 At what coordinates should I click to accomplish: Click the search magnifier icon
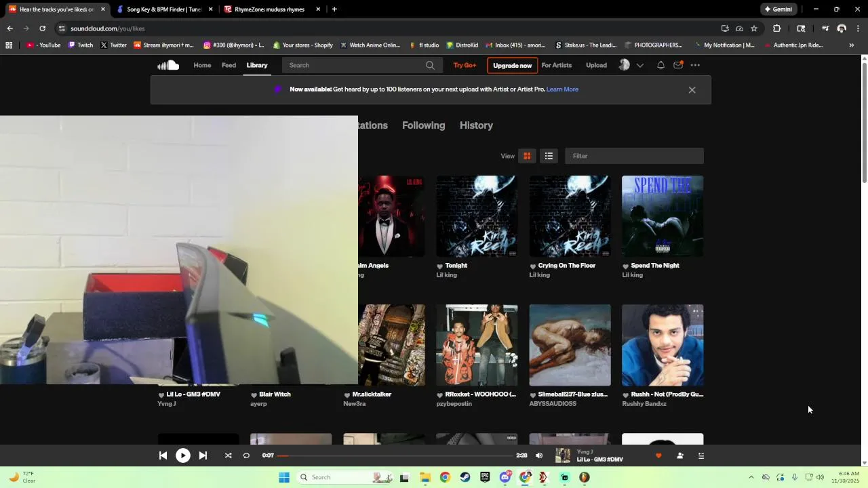coord(430,65)
